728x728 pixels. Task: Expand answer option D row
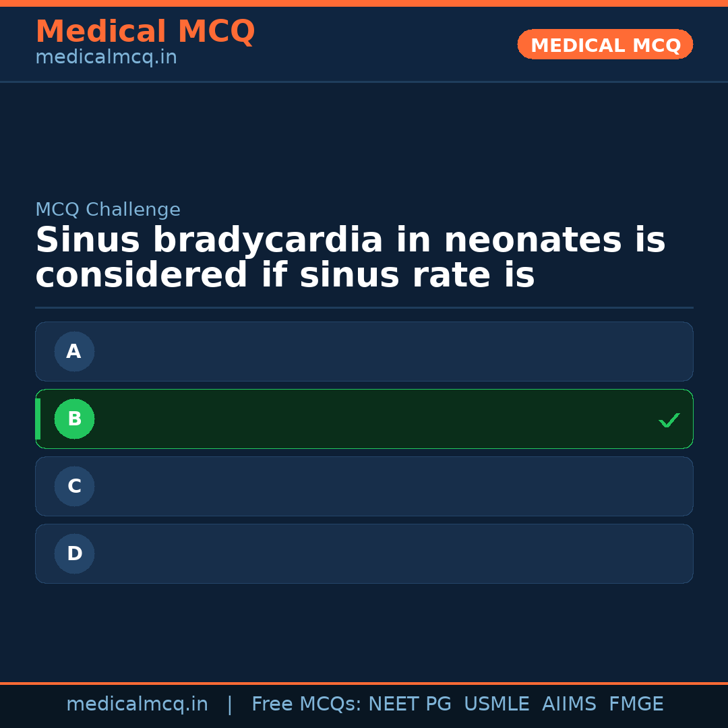pyautogui.click(x=364, y=553)
